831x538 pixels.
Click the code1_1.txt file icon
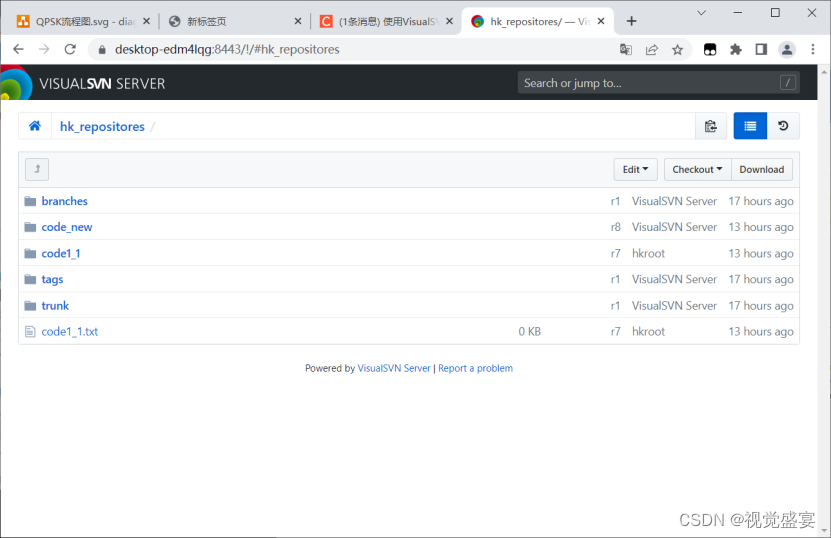point(30,332)
